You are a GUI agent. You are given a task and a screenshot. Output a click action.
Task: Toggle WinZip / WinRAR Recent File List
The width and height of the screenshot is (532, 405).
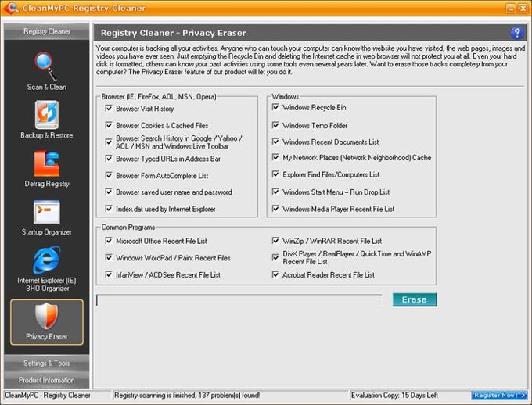pos(275,241)
